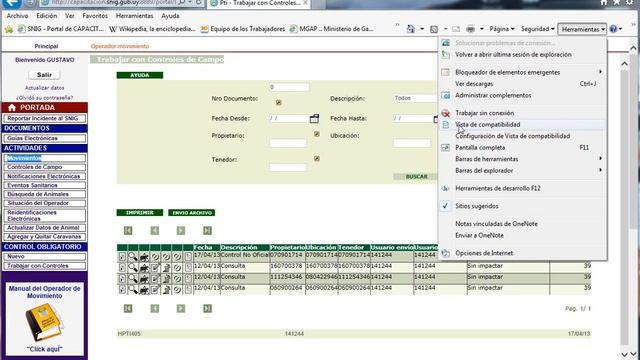Screen dimensions: 640x360
Task: Click the favorites star icon on the bookmarks bar
Action: 9,29
